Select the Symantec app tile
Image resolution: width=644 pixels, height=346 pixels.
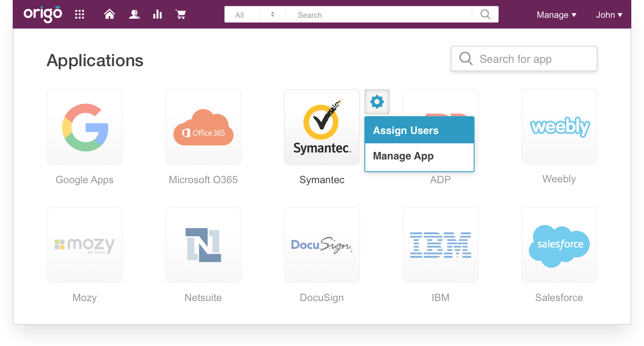click(322, 127)
